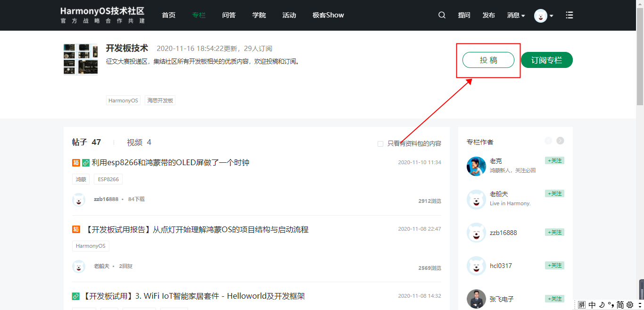The height and width of the screenshot is (310, 644).
Task: Go to previous authors with left arrow
Action: [x=548, y=141]
